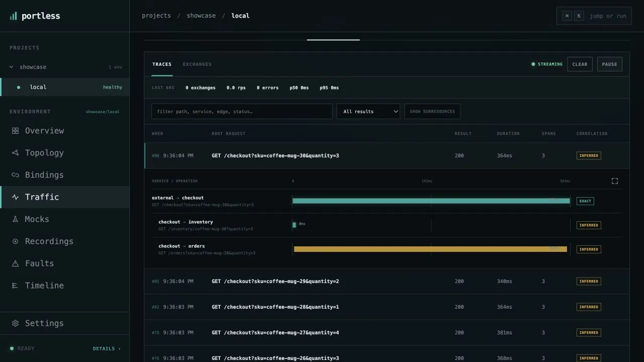Click the teal external to checkout span bar
The width and height of the screenshot is (644, 362).
click(x=431, y=201)
